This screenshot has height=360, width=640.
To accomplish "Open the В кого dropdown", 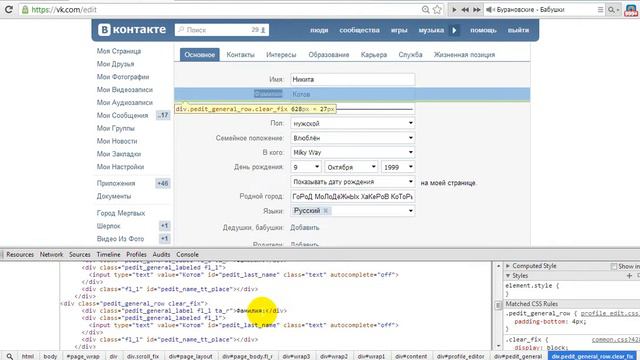I will point(353,152).
